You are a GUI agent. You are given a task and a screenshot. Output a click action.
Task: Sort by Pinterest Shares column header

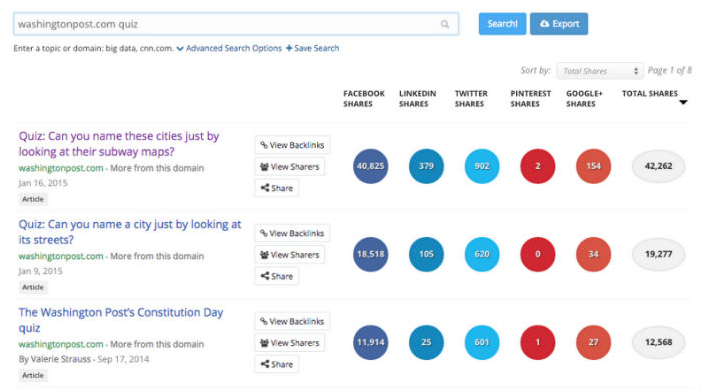coord(531,98)
